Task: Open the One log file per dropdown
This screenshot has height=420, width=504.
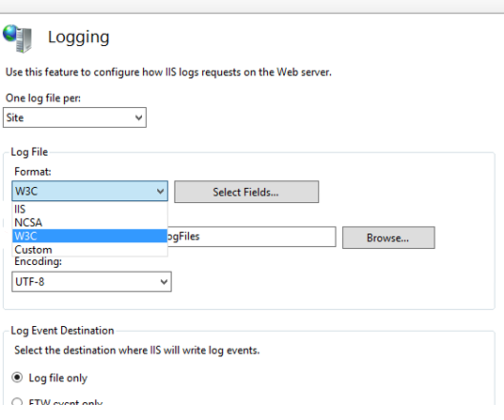Action: pyautogui.click(x=74, y=117)
